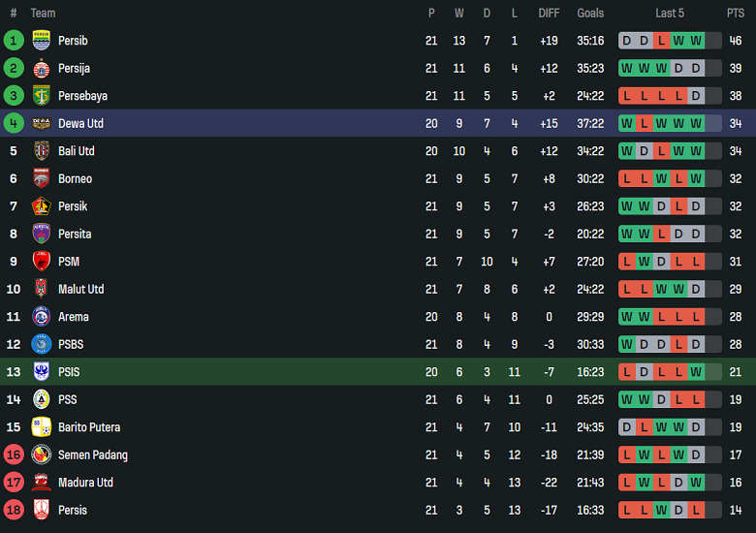756x533 pixels.
Task: Click the DIFF column header
Action: [549, 14]
